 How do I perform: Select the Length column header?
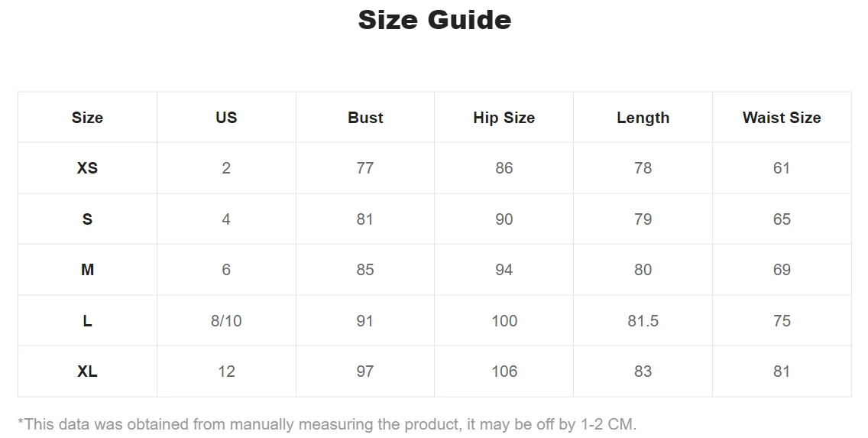(643, 118)
